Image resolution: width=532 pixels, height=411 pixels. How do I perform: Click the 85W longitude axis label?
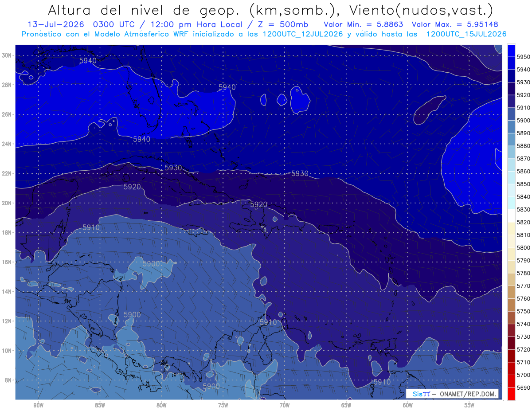[x=100, y=405]
